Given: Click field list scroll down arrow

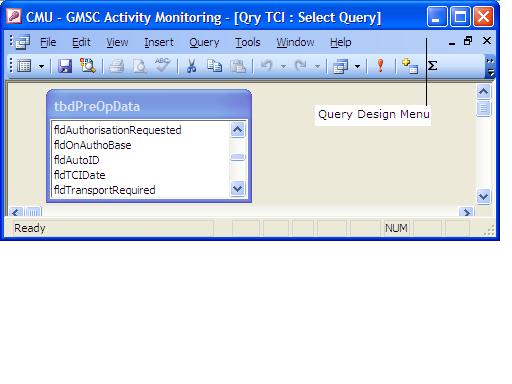Looking at the screenshot, I should click(238, 189).
